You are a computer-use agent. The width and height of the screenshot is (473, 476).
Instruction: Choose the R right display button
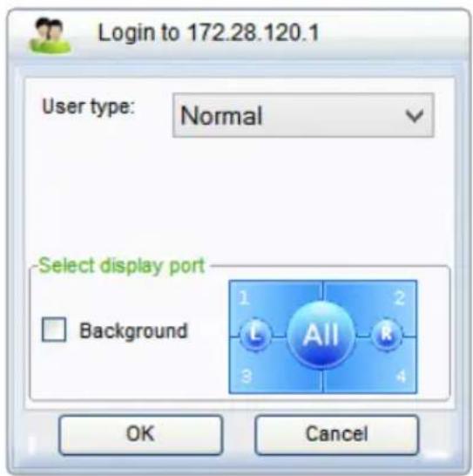pyautogui.click(x=387, y=334)
